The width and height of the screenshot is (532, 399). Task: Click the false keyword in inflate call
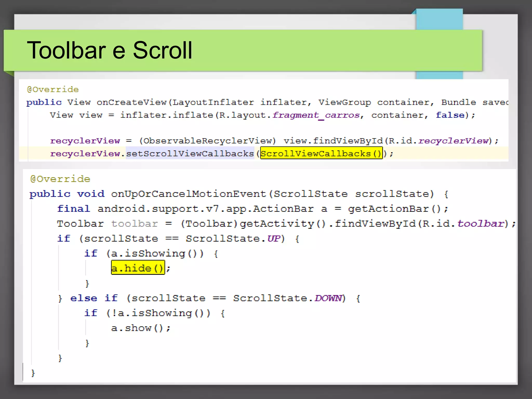[x=450, y=115]
